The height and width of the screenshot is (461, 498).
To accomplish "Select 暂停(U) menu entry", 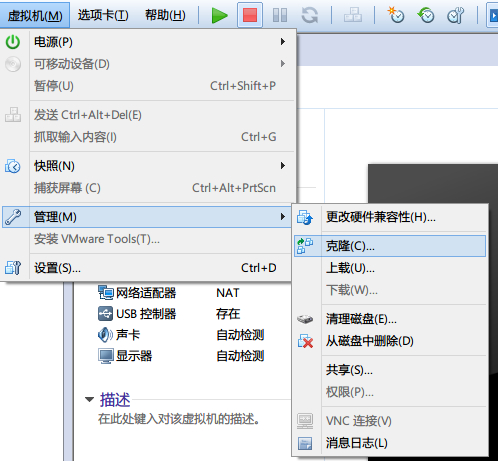I will click(148, 86).
